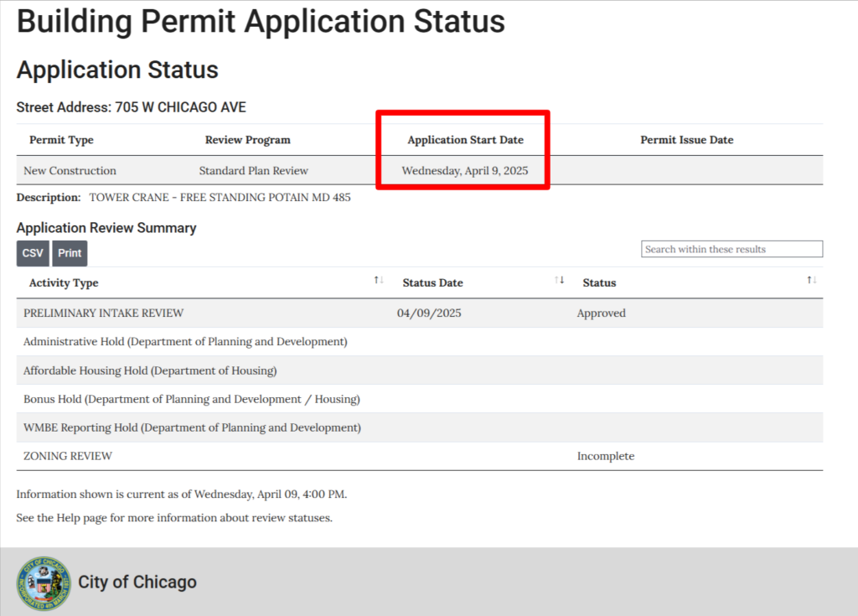This screenshot has height=616, width=858.
Task: Export the review summary as CSV
Action: point(32,252)
